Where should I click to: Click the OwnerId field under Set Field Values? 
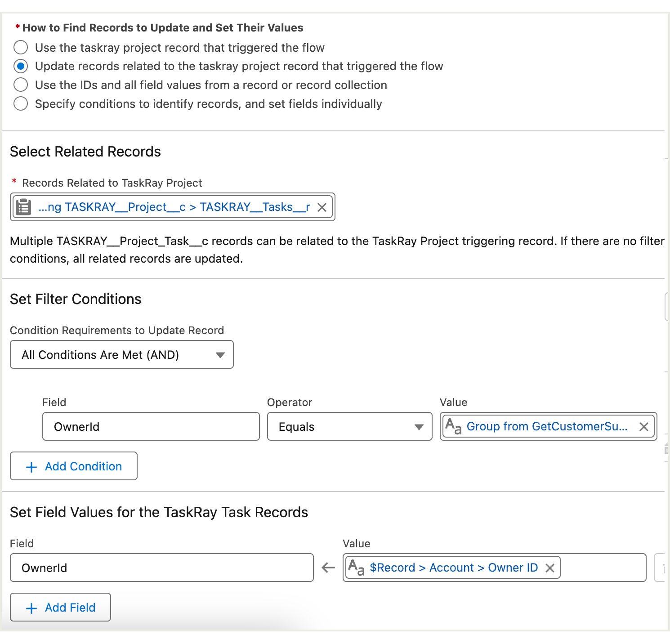[162, 568]
